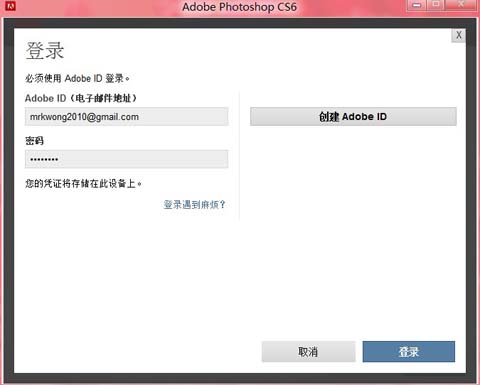Click the 取消 cancel button
This screenshot has height=385, width=480.
tap(308, 351)
